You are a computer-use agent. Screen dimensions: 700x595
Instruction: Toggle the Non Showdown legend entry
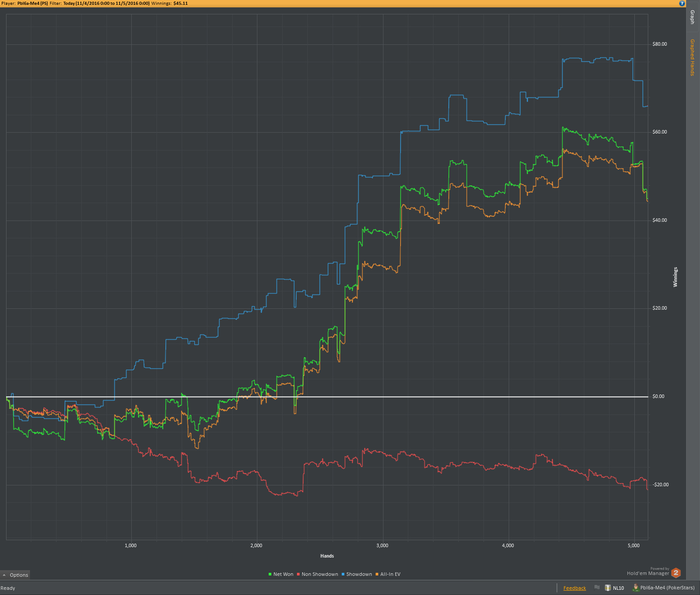click(x=317, y=574)
